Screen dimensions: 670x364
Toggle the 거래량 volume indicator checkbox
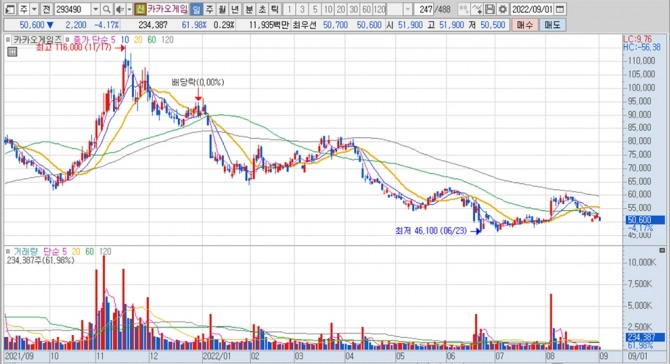pyautogui.click(x=8, y=252)
